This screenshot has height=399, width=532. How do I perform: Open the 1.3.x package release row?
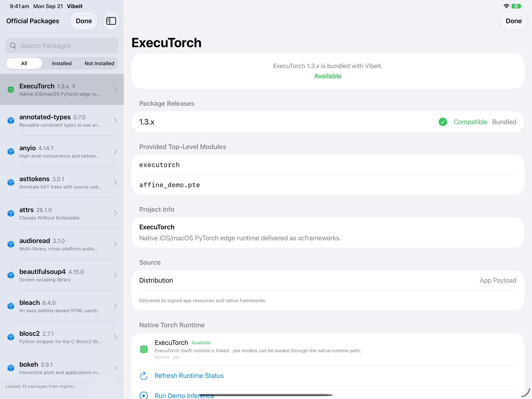coord(327,122)
